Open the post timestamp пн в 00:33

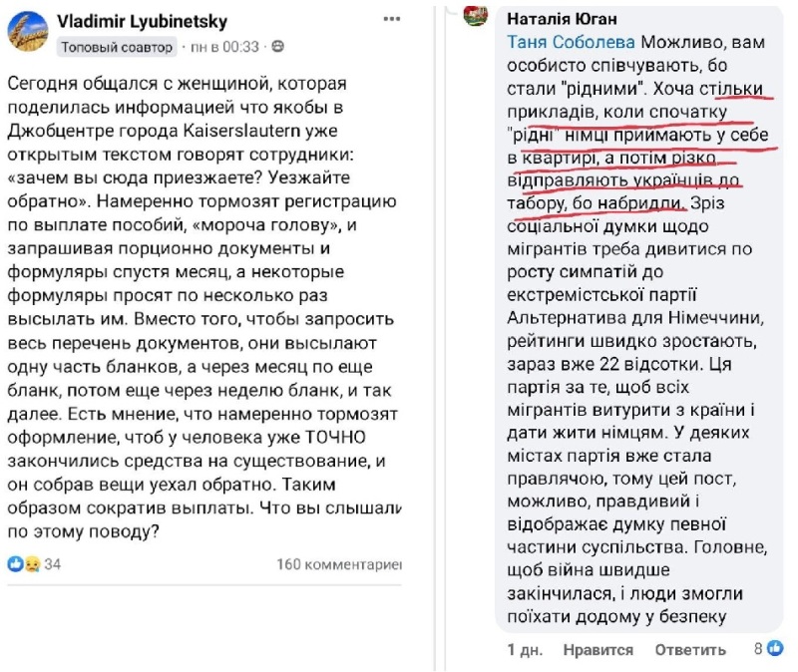coord(225,47)
